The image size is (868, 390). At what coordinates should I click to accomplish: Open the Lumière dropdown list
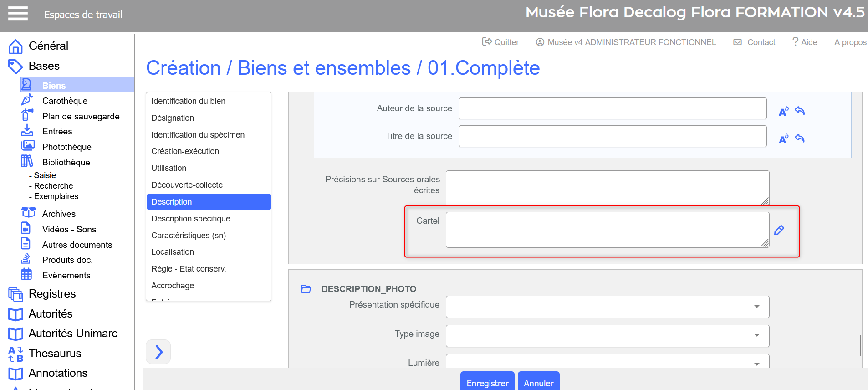(x=607, y=362)
